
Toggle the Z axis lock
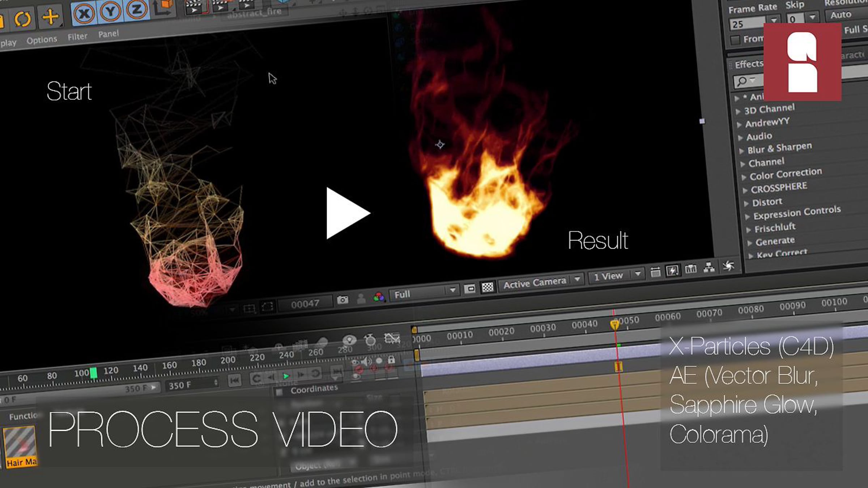click(x=136, y=9)
